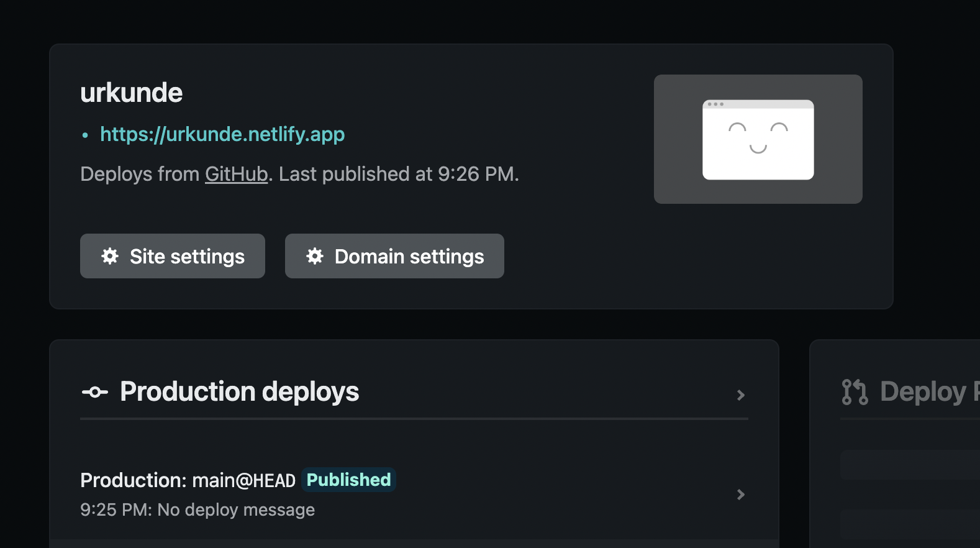The image size is (980, 548).
Task: Click the pull request icon by Deploy heading
Action: pyautogui.click(x=855, y=392)
